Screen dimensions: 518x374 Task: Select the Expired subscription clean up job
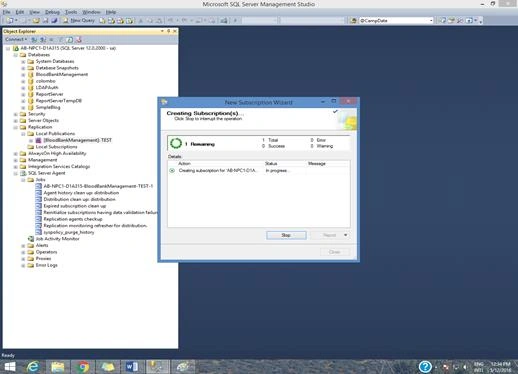(x=74, y=206)
